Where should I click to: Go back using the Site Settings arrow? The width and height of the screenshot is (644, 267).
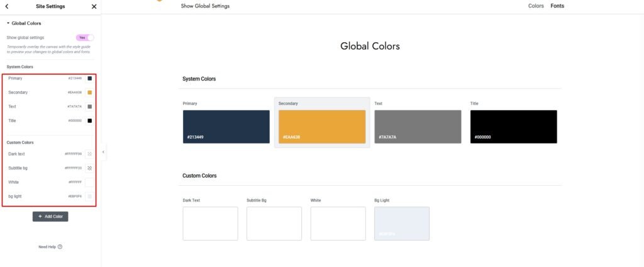pos(6,6)
